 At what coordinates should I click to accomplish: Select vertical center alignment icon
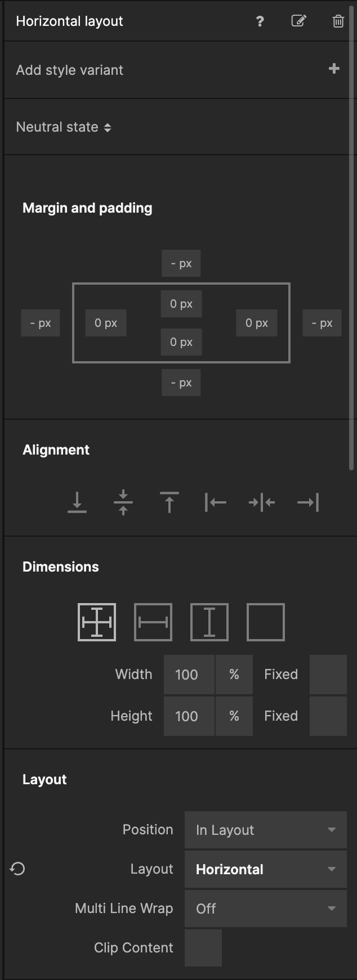(x=123, y=502)
